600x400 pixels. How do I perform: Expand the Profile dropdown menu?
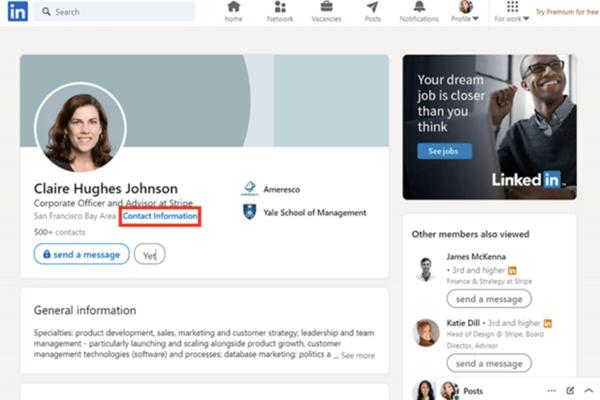point(466,12)
